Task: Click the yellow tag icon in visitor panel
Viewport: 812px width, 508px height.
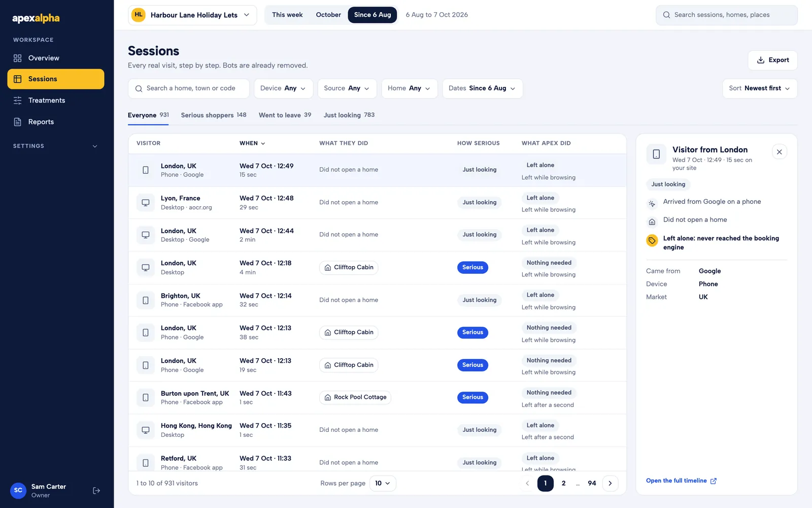Action: pos(652,240)
